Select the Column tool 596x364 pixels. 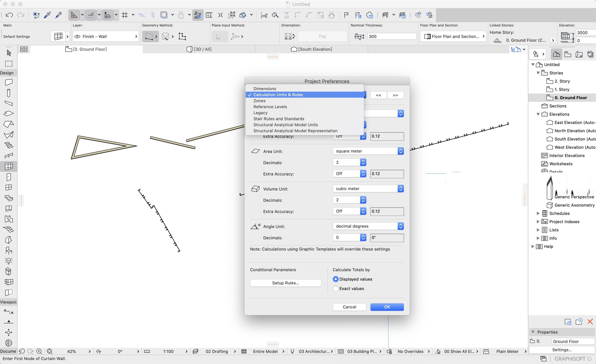(9, 93)
